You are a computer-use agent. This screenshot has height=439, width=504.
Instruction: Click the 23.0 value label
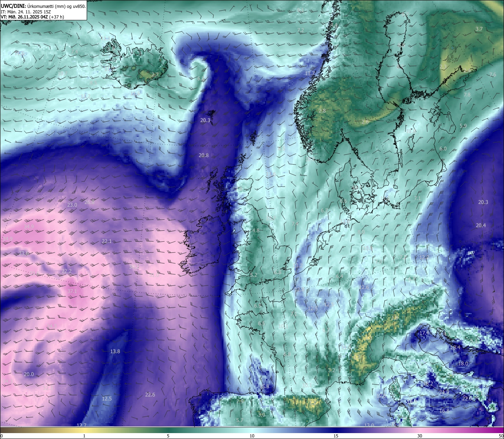pyautogui.click(x=72, y=205)
